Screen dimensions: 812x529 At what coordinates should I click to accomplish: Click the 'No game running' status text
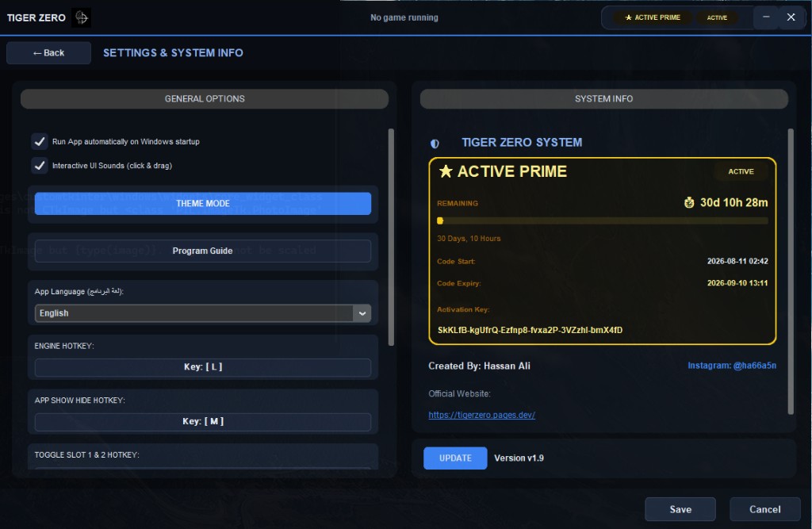[x=404, y=17]
